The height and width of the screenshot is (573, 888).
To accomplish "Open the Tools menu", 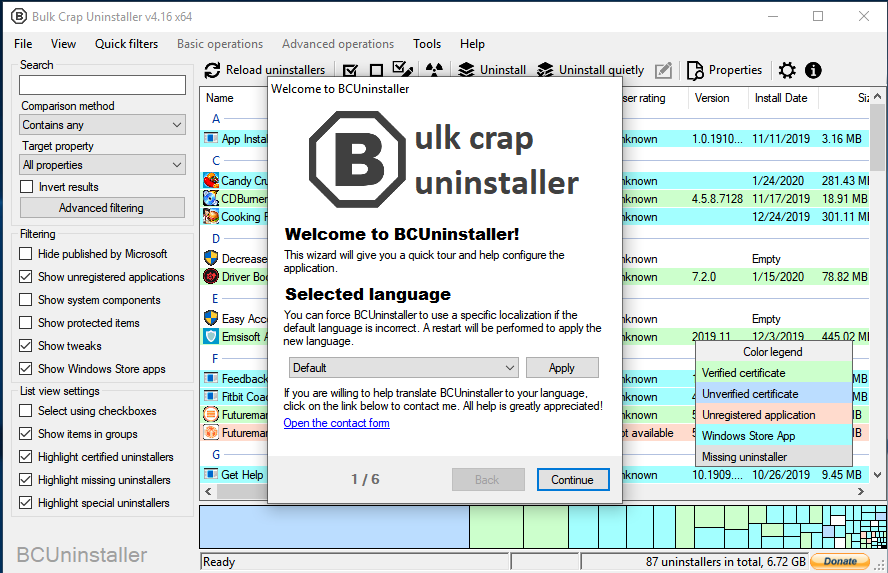I will click(427, 44).
